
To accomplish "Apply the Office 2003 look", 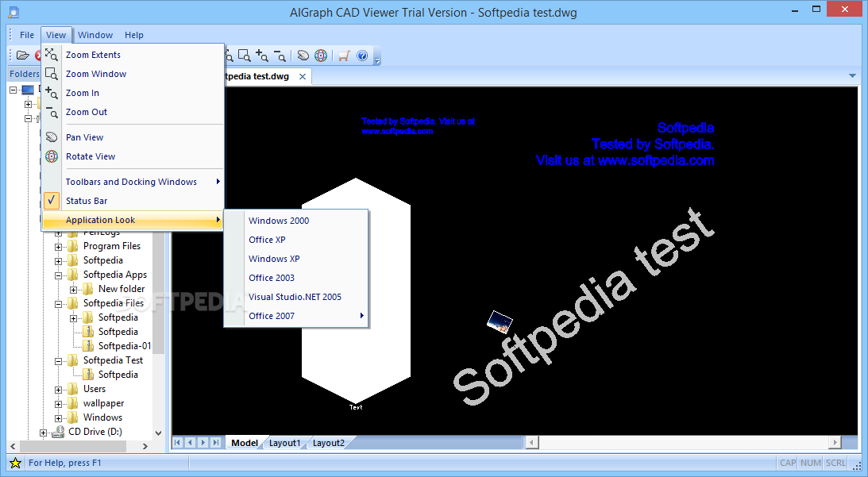I will [296, 278].
